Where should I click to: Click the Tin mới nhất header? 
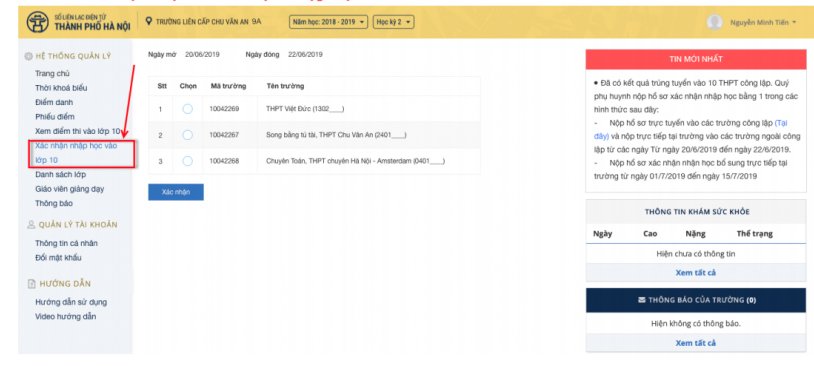pos(696,59)
